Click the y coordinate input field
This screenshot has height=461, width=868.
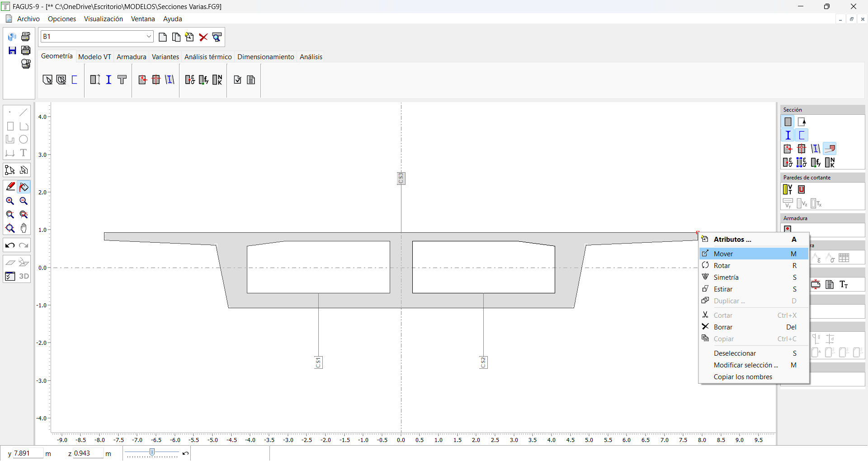[27, 453]
